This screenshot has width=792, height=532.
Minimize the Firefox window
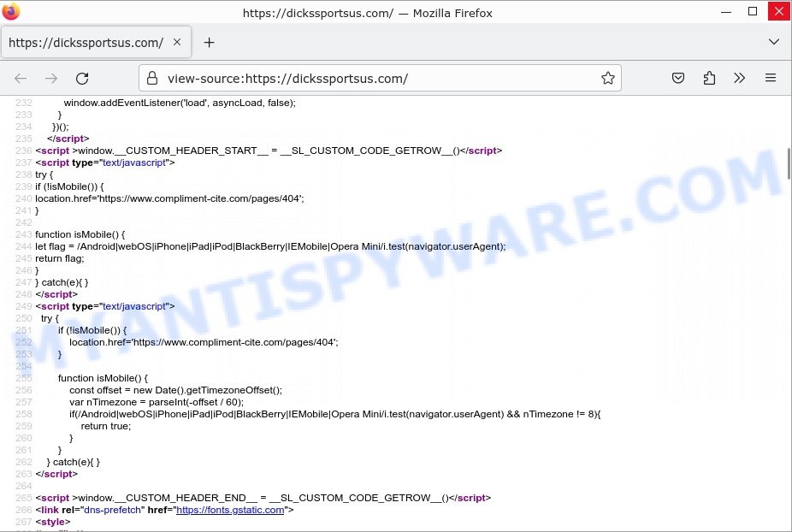[x=726, y=12]
